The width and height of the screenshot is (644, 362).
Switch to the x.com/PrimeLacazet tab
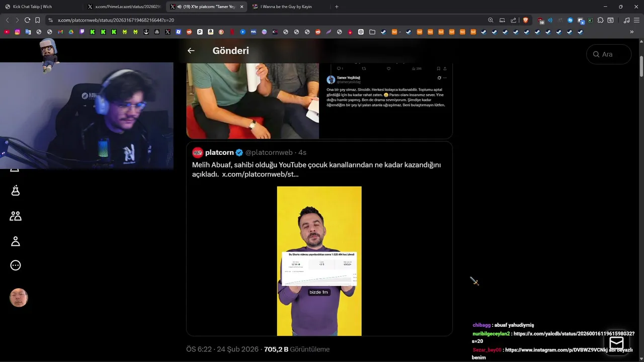coord(124,7)
